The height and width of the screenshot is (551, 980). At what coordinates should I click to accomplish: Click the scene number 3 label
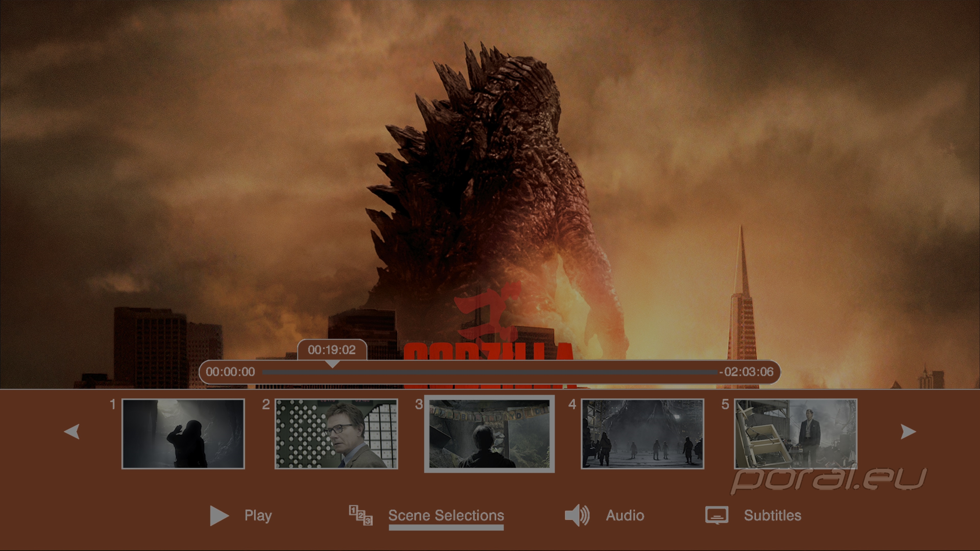(x=419, y=405)
